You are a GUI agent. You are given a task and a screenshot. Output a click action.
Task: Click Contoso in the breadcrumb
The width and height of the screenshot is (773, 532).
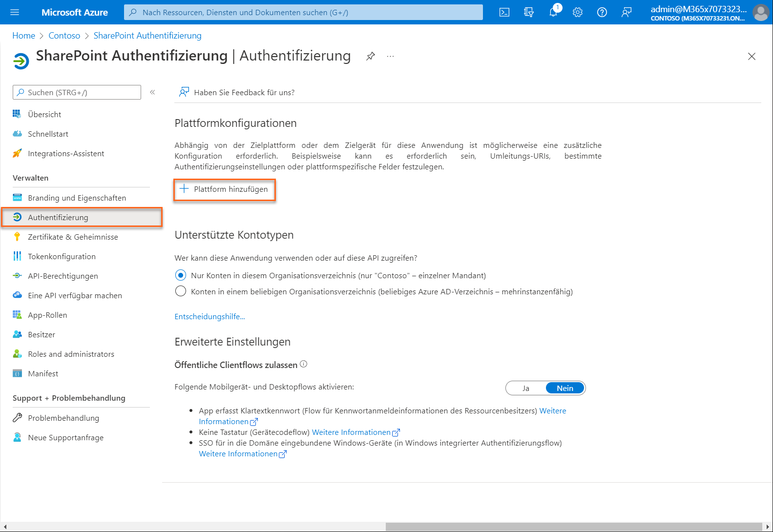coord(64,36)
